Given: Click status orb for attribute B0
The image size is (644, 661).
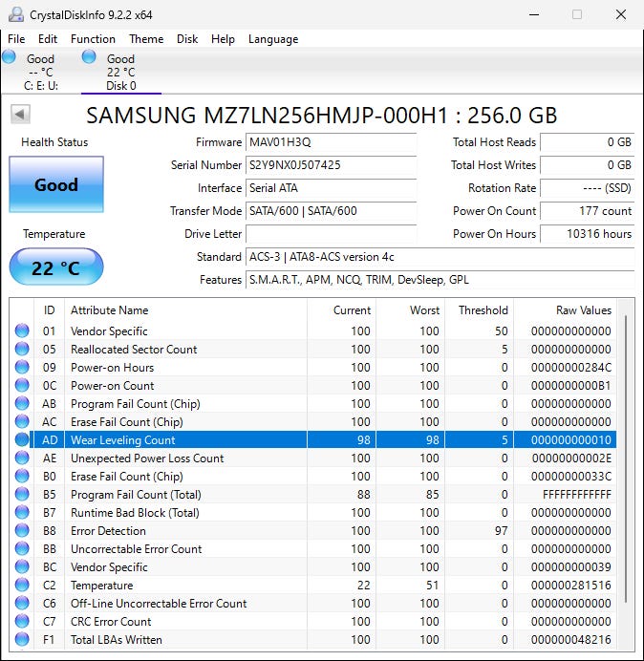Looking at the screenshot, I should tap(22, 476).
